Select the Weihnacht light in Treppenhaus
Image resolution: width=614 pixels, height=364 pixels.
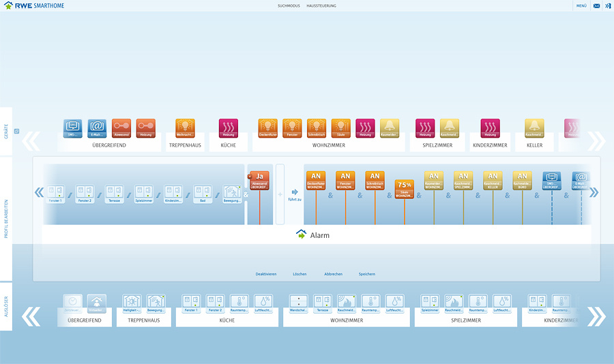tap(185, 128)
